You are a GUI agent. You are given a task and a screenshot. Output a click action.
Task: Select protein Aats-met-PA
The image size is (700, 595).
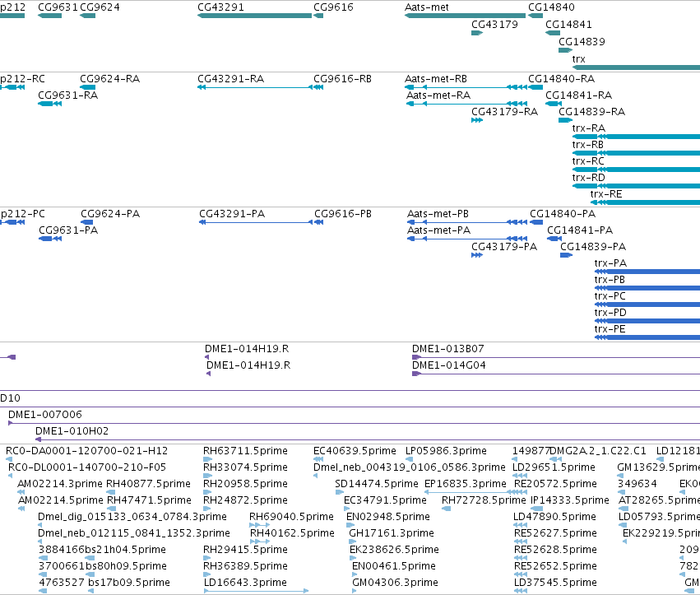(439, 230)
